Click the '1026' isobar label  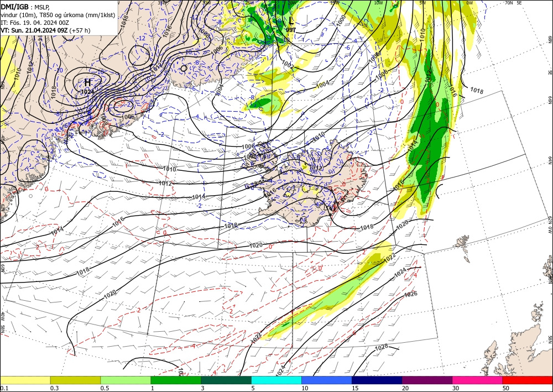point(411,294)
